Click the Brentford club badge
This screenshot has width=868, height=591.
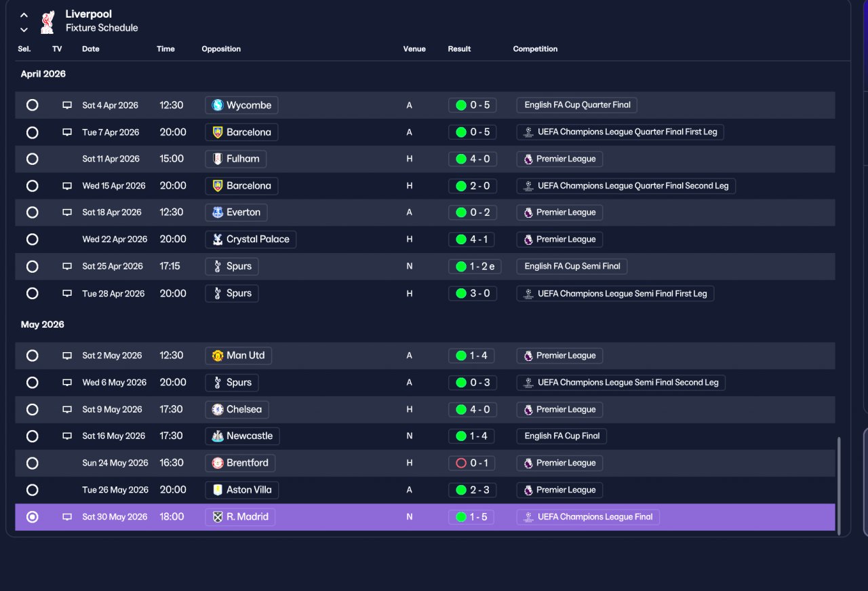[x=218, y=463]
